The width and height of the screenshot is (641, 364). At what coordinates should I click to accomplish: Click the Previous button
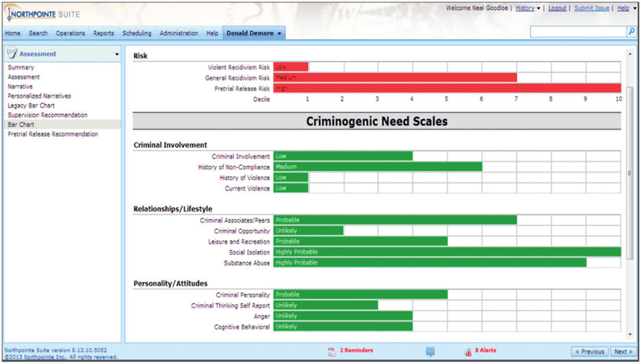(x=590, y=351)
